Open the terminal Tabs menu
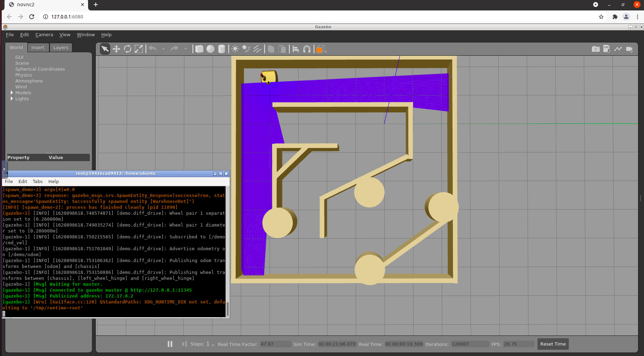The height and width of the screenshot is (356, 644). [x=38, y=181]
